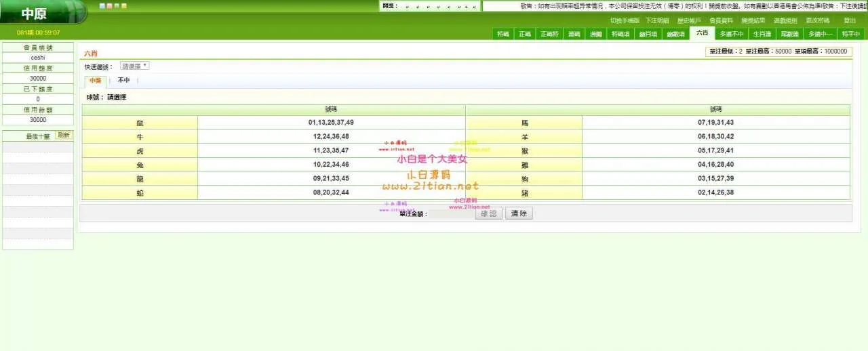Pick the 豬 zodiac cell
868x351 pixels.
(x=524, y=193)
